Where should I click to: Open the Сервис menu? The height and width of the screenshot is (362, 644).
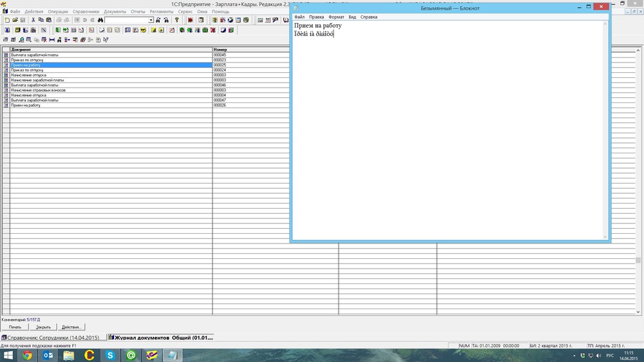[x=185, y=12]
